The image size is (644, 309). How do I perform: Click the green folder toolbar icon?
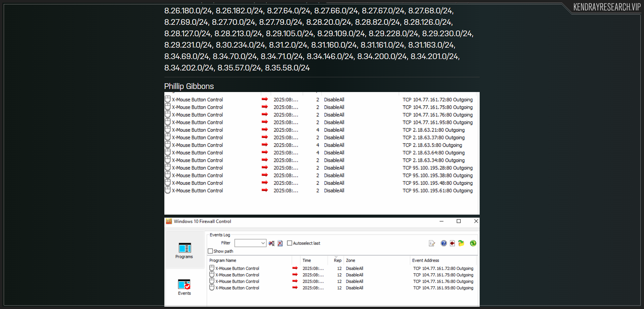(x=461, y=243)
